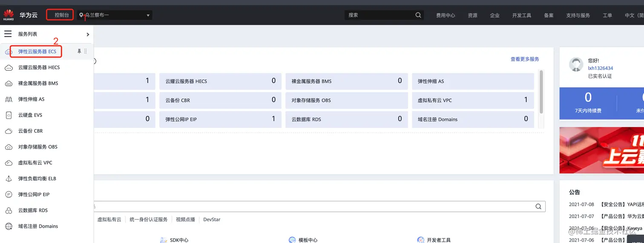Open the 工单 top menu
This screenshot has width=644, height=243.
pyautogui.click(x=607, y=15)
